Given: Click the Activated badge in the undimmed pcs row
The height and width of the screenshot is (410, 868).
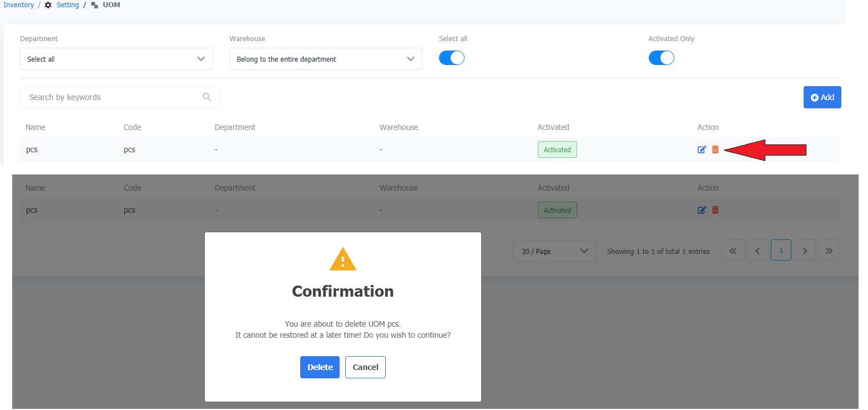Looking at the screenshot, I should pos(557,149).
